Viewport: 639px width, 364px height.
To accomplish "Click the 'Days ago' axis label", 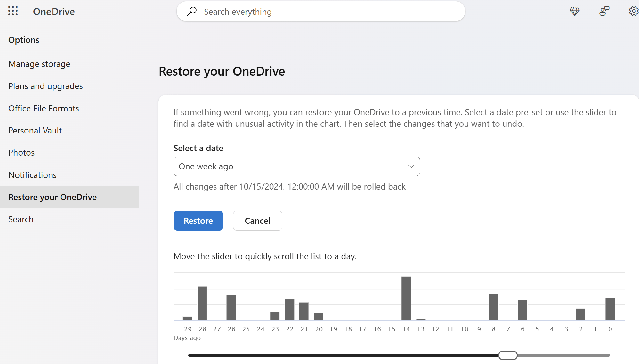I will (x=187, y=338).
